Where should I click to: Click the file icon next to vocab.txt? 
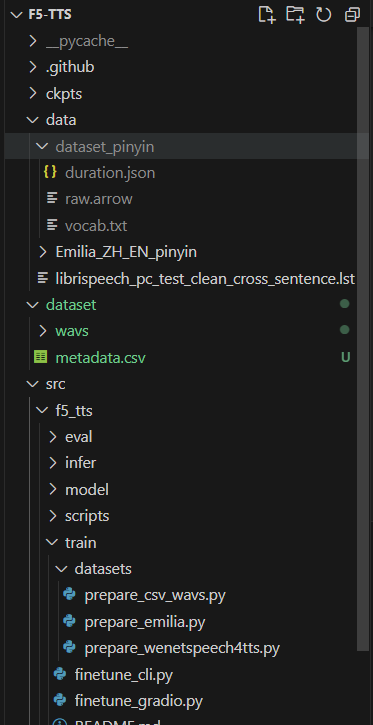click(53, 226)
